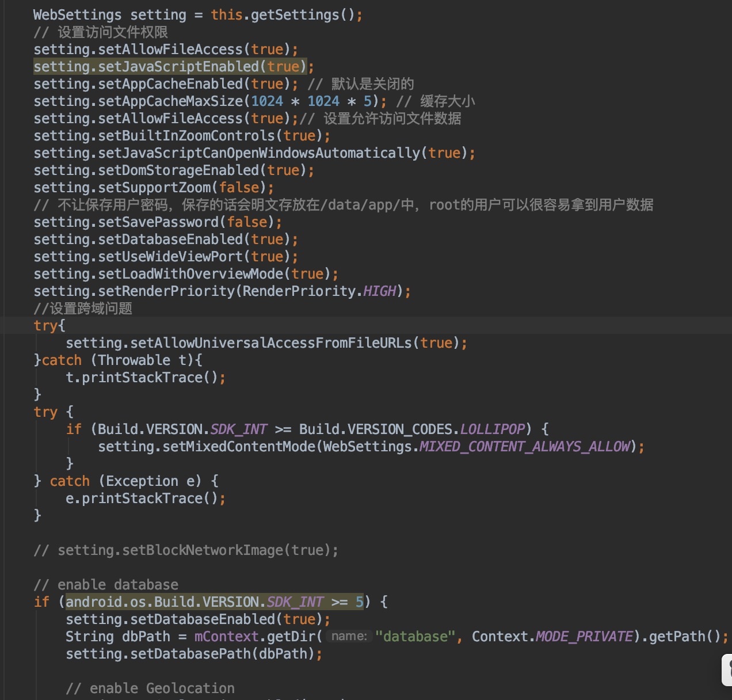Click the t.printStackTrace(); line
Image resolution: width=732 pixels, height=700 pixels.
click(x=146, y=378)
